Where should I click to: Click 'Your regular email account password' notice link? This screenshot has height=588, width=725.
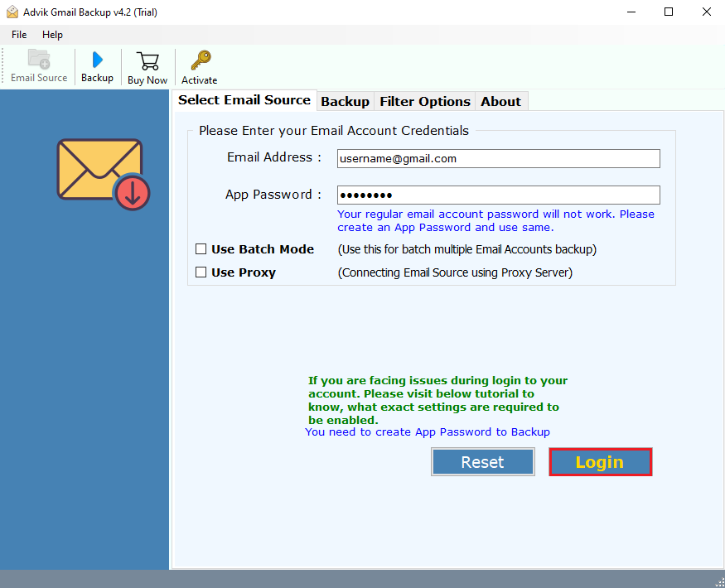[x=495, y=220]
